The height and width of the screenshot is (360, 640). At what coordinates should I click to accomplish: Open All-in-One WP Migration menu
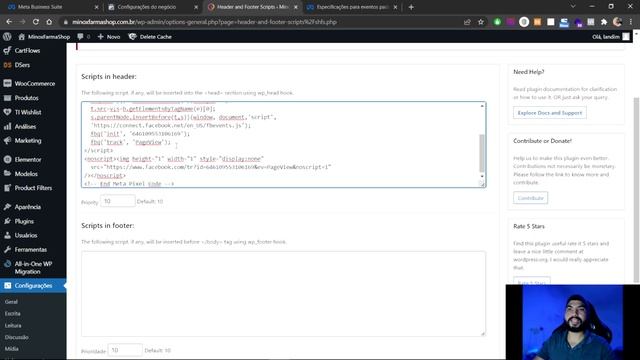click(33, 267)
